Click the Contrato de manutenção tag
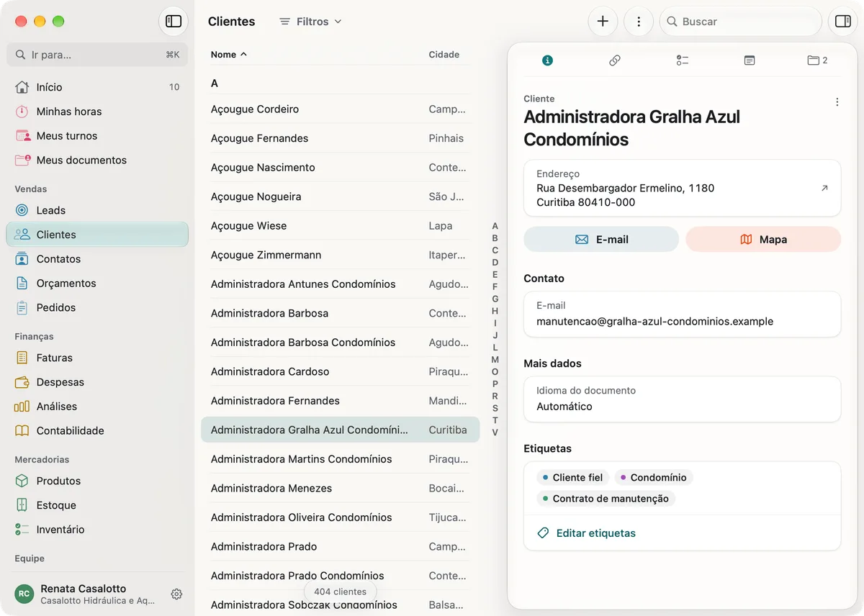The height and width of the screenshot is (616, 864). [x=606, y=499]
